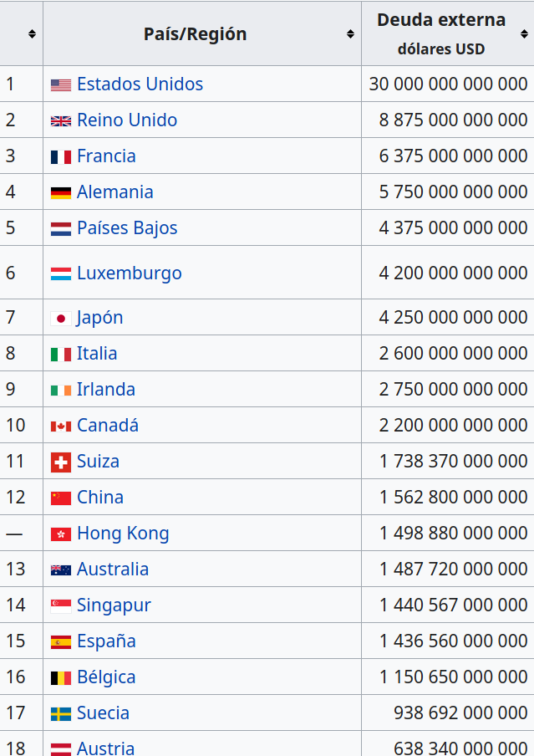Open the Singapur link

(x=114, y=605)
